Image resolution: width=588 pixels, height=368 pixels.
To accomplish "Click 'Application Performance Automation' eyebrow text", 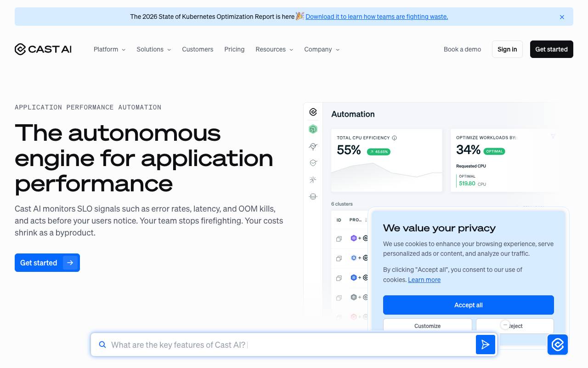I will pyautogui.click(x=88, y=107).
